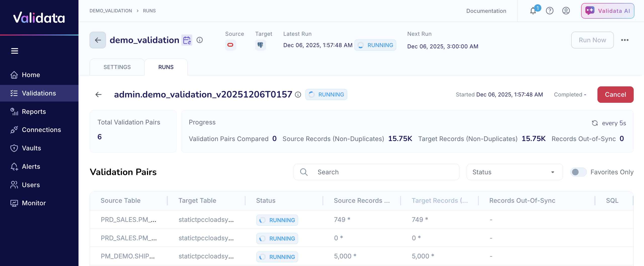Click the RUNS breadcrumb link
Screen dimensions: 644x266
[149, 11]
